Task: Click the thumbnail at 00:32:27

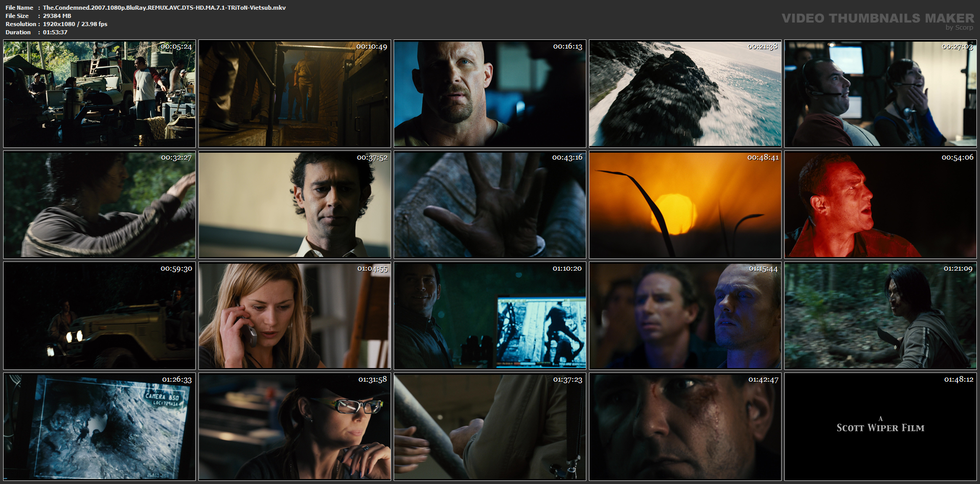Action: coord(99,205)
